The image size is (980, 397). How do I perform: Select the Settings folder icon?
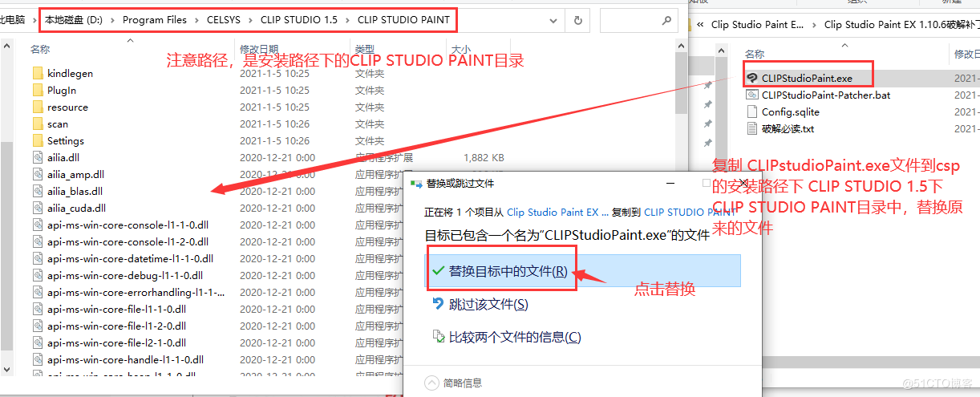pos(38,140)
